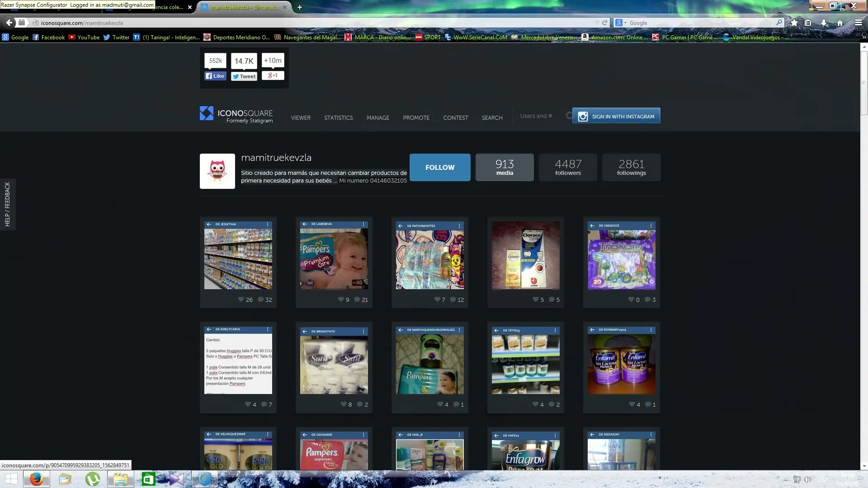Go to browser home page

(x=840, y=23)
